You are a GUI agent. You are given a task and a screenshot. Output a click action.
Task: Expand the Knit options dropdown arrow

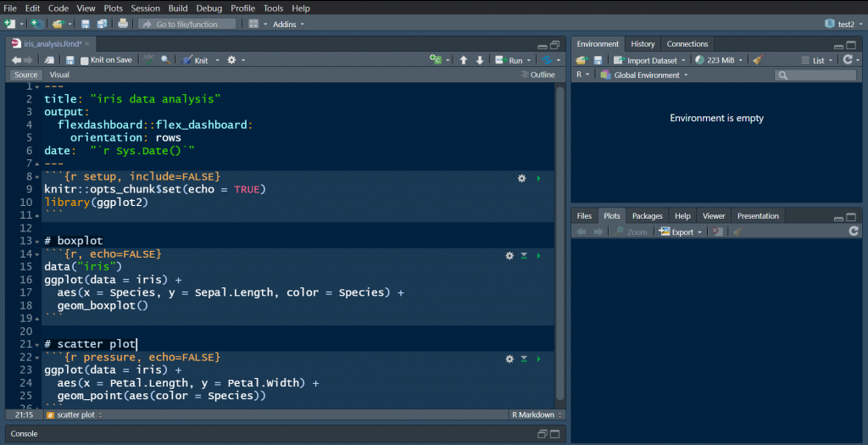217,60
